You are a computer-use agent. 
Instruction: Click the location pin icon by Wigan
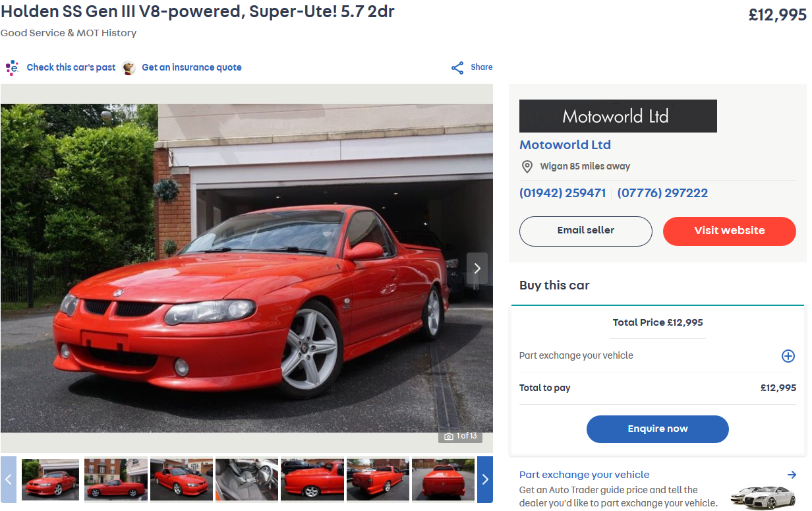527,166
